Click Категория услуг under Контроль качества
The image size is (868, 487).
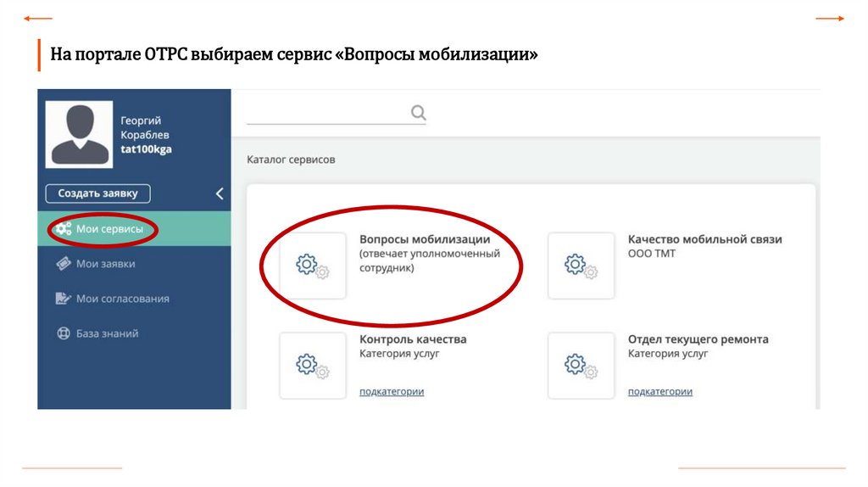(x=399, y=354)
